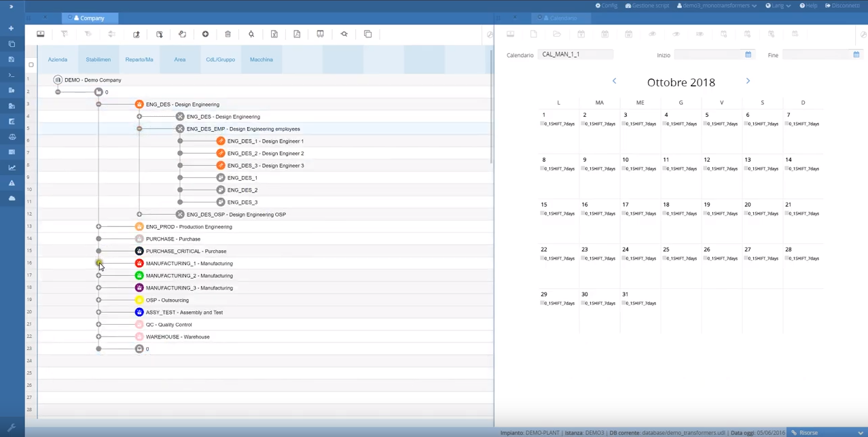Collapse the plant node labeled 0 on row 2
Viewport: 868px width, 437px height.
(x=58, y=92)
